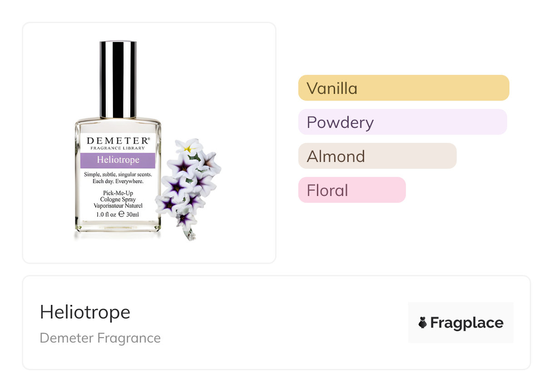Click the purple Heliotrope band on bottle

118,160
